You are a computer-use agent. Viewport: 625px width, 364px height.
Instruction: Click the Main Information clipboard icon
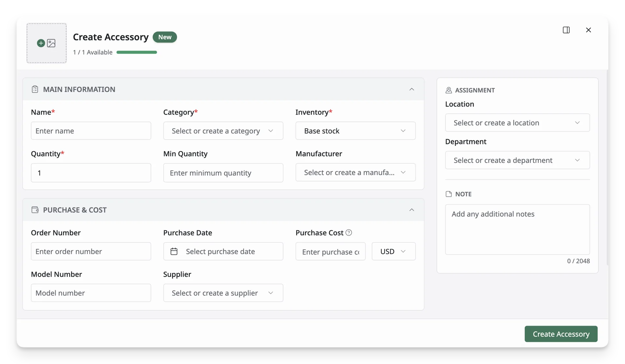tap(35, 89)
